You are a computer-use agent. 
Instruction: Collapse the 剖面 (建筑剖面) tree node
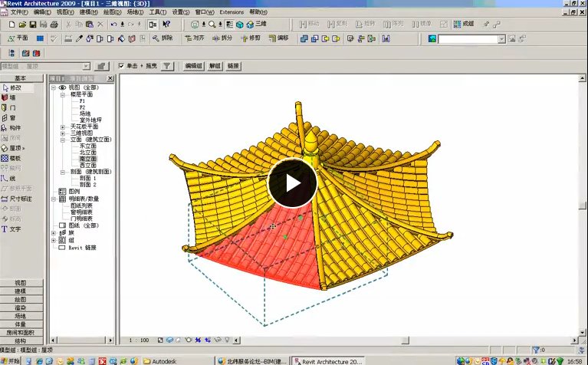pyautogui.click(x=63, y=172)
